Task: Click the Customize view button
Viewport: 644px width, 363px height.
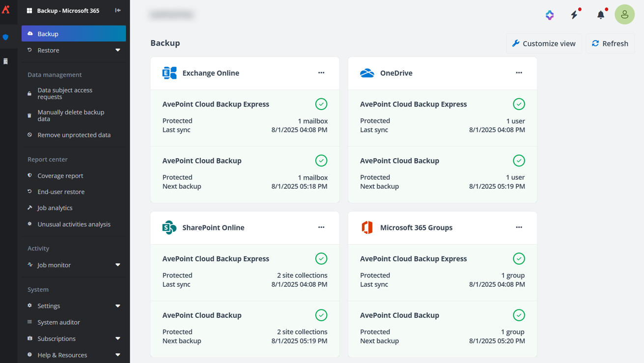Action: click(x=544, y=43)
